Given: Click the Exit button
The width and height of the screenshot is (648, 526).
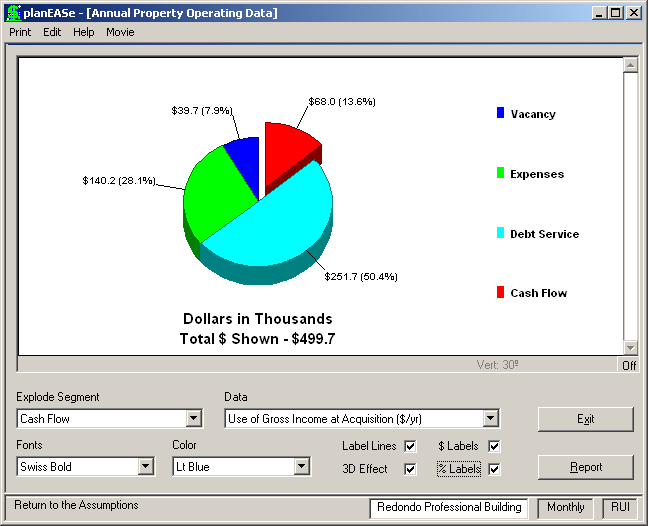Looking at the screenshot, I should click(x=586, y=419).
